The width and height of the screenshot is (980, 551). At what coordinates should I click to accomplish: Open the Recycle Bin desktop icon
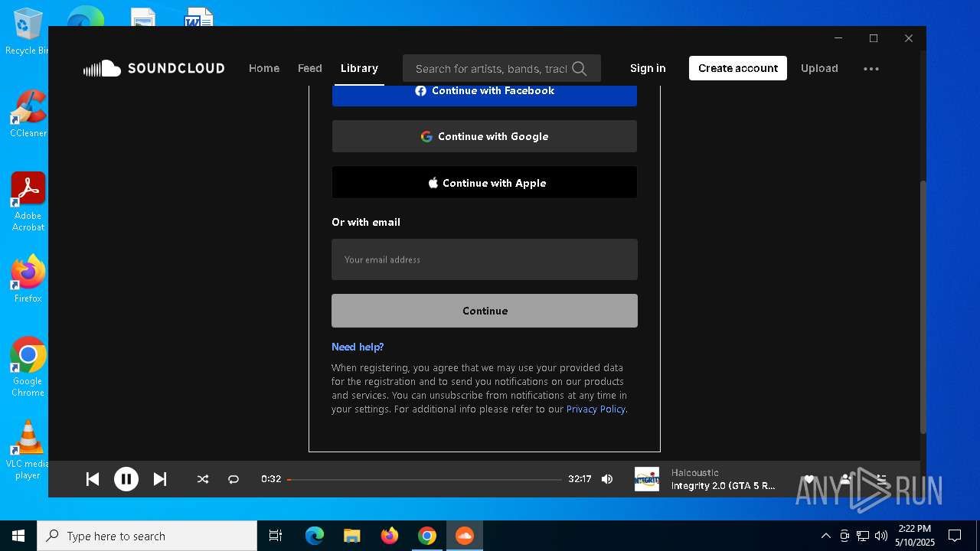28,31
